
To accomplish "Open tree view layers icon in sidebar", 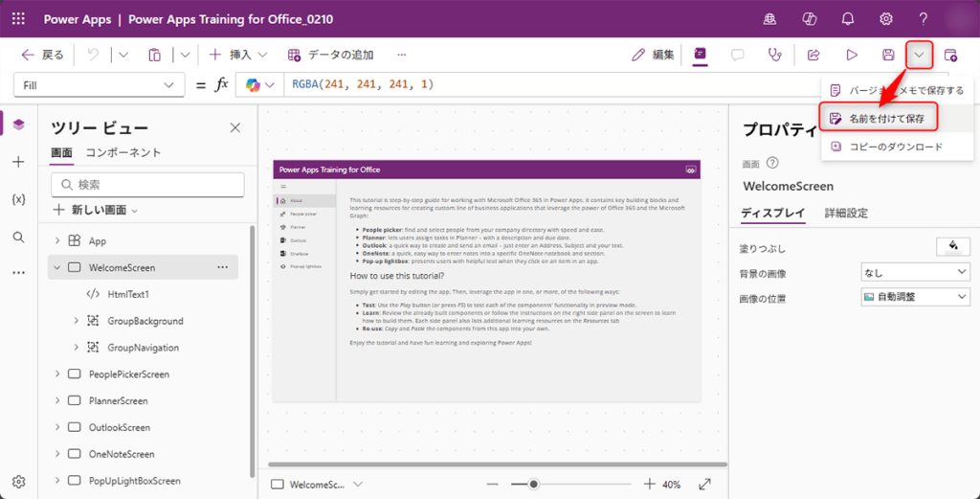I will [19, 125].
